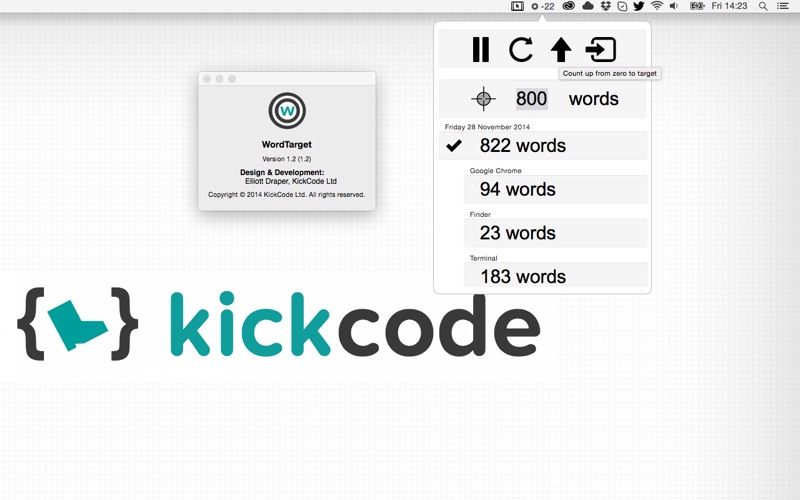The image size is (800, 500).
Task: Click the "Friday 28 November 2014" date label
Action: 487,127
